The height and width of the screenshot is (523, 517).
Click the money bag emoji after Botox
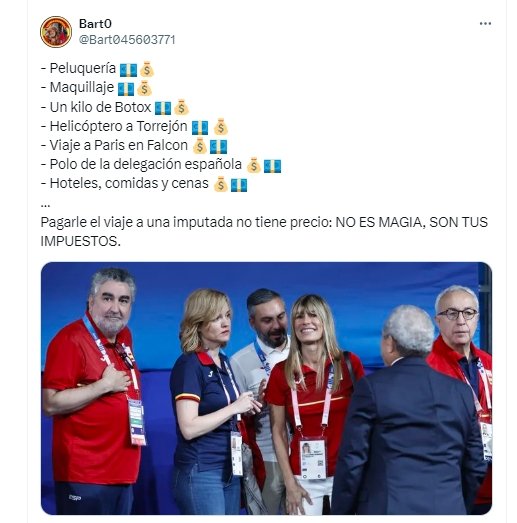[181, 108]
